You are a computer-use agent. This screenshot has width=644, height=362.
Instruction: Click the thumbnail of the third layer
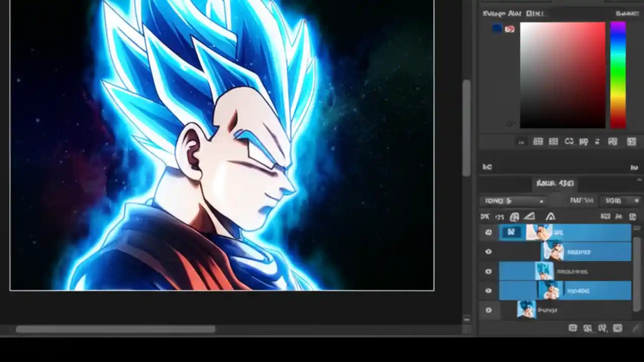tap(544, 271)
